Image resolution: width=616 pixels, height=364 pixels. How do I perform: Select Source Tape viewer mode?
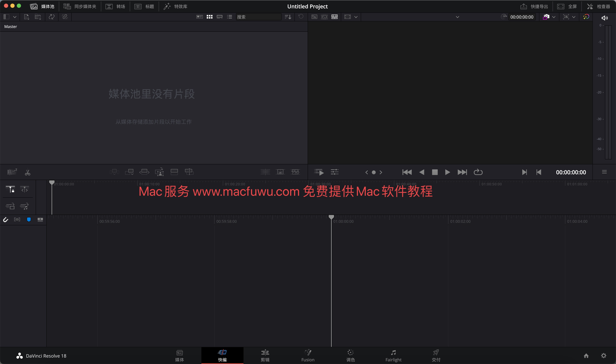324,17
